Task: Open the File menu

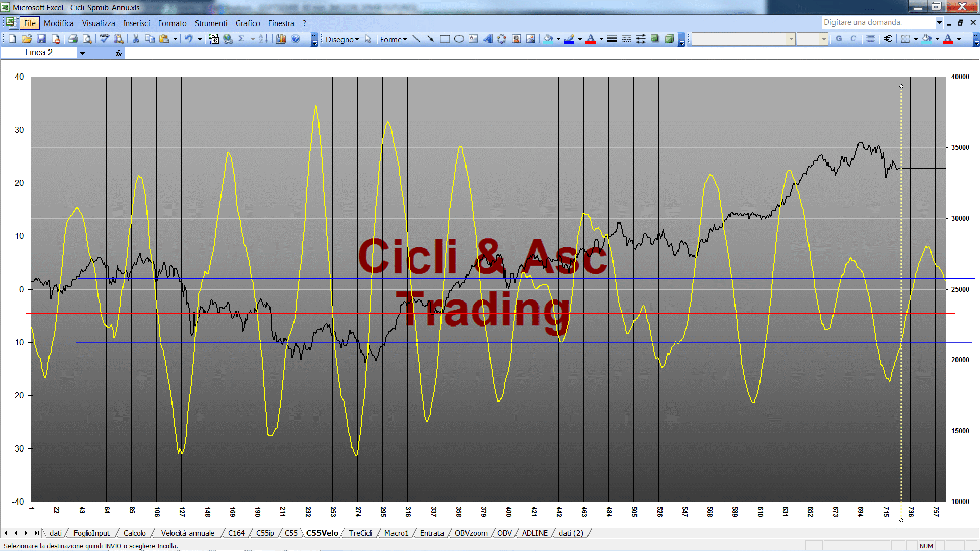Action: pyautogui.click(x=30, y=23)
